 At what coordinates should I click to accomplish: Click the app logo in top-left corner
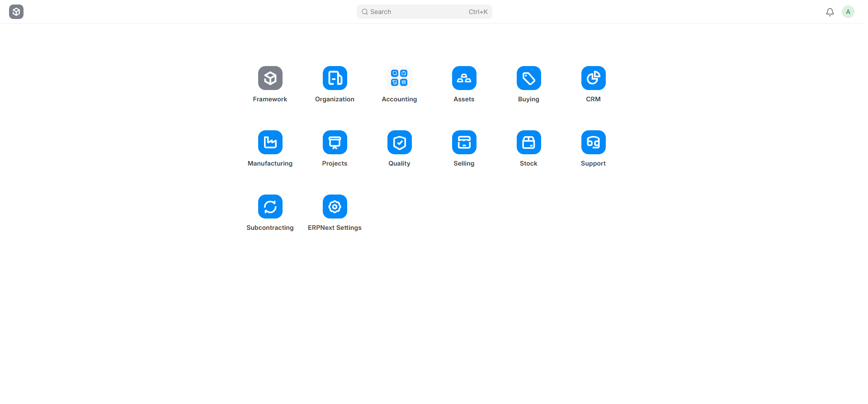tap(16, 12)
